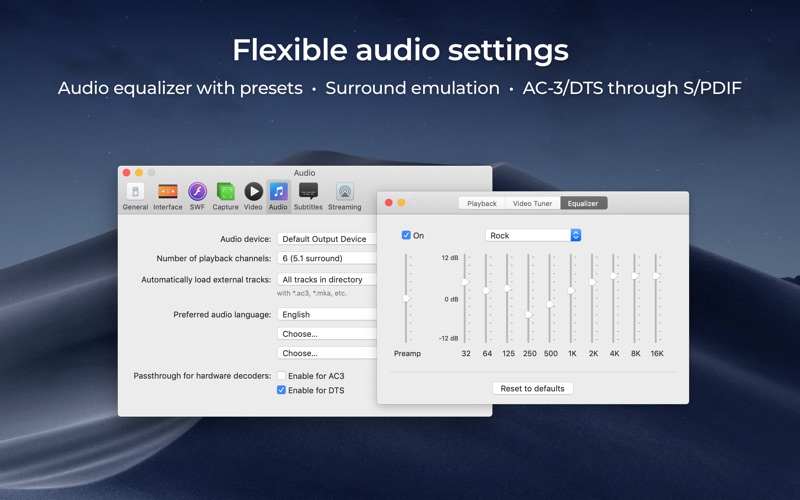Expand the Audio device dropdown
800x500 pixels.
click(x=327, y=239)
